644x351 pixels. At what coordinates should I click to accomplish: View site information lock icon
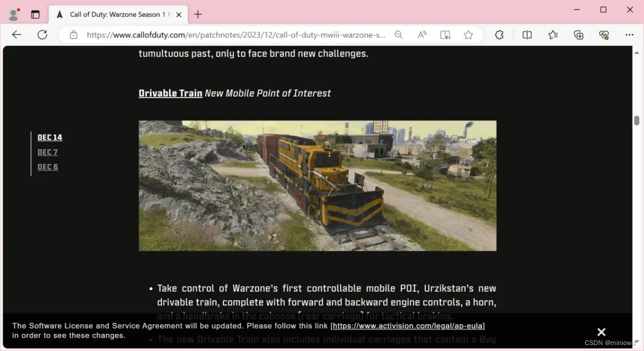point(74,35)
